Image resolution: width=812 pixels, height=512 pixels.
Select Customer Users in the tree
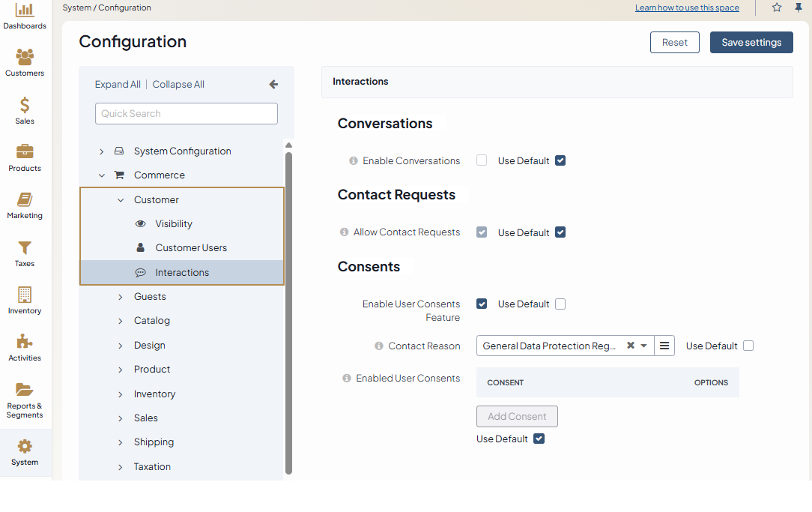(x=191, y=248)
